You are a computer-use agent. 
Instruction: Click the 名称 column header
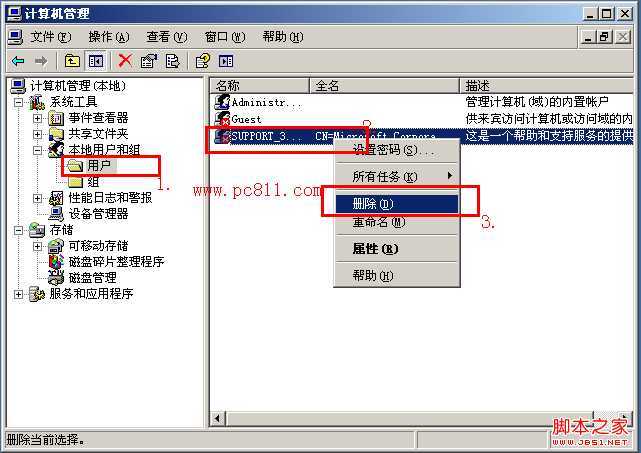click(260, 86)
